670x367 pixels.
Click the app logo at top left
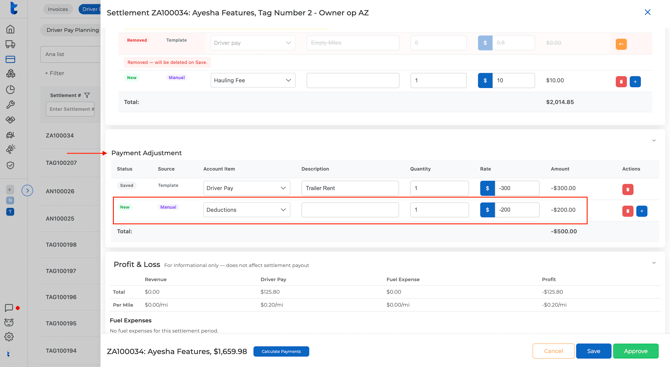pyautogui.click(x=13, y=8)
